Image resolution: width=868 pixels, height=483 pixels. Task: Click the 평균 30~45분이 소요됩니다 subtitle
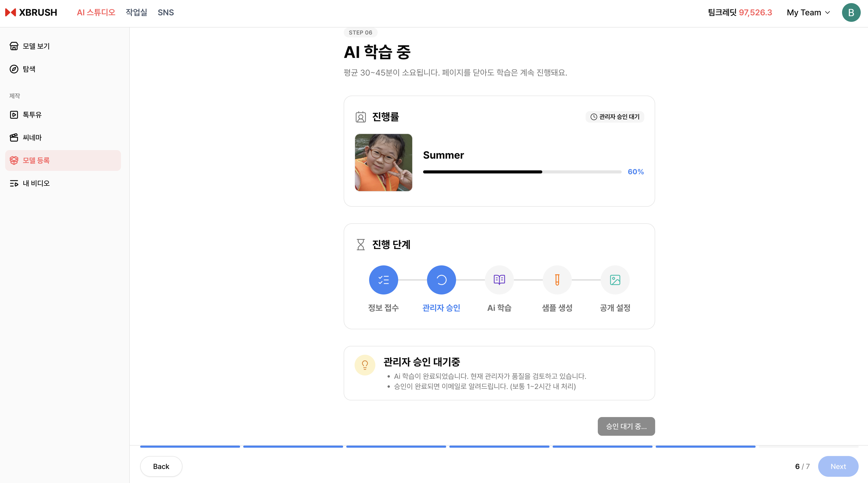[x=456, y=72]
